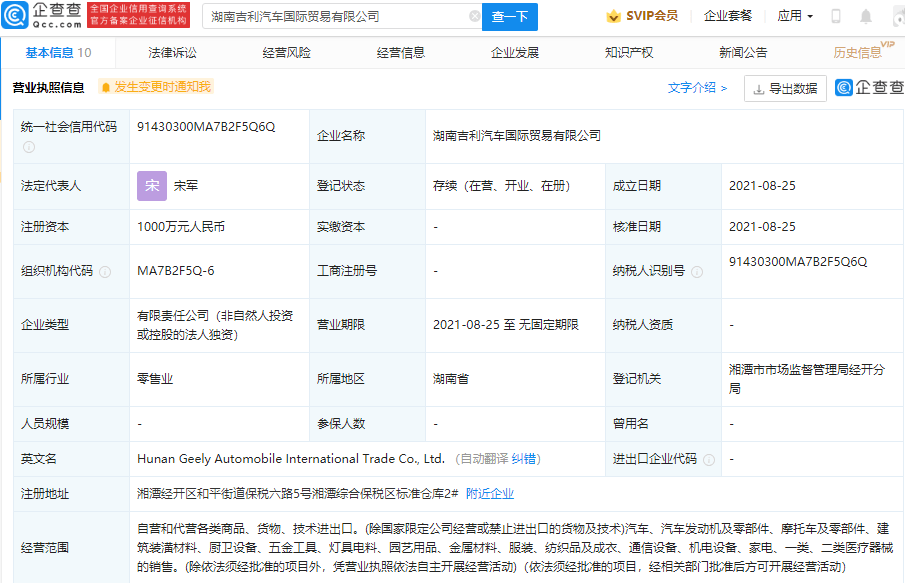Click the 法定代表人 label cell
905x583 pixels.
click(72, 186)
